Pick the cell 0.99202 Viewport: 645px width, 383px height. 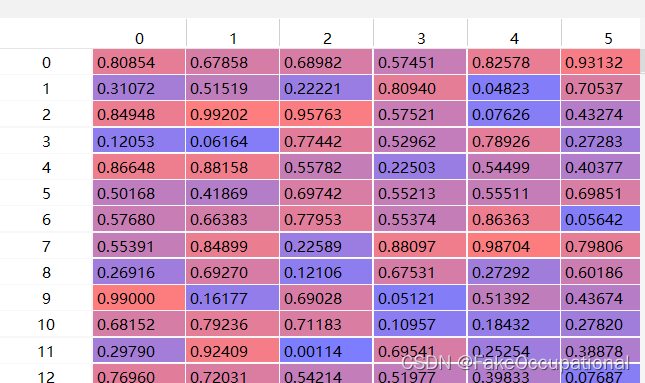pos(232,114)
